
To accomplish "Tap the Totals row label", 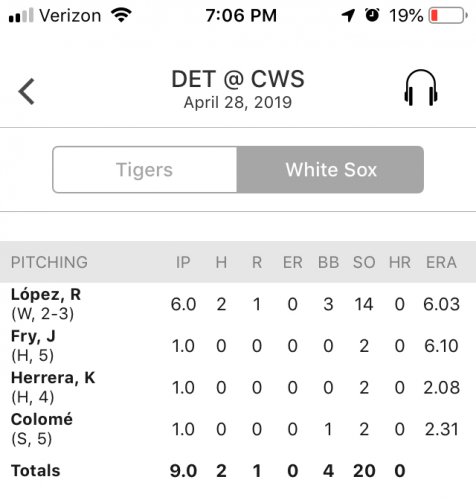I will 36,471.
